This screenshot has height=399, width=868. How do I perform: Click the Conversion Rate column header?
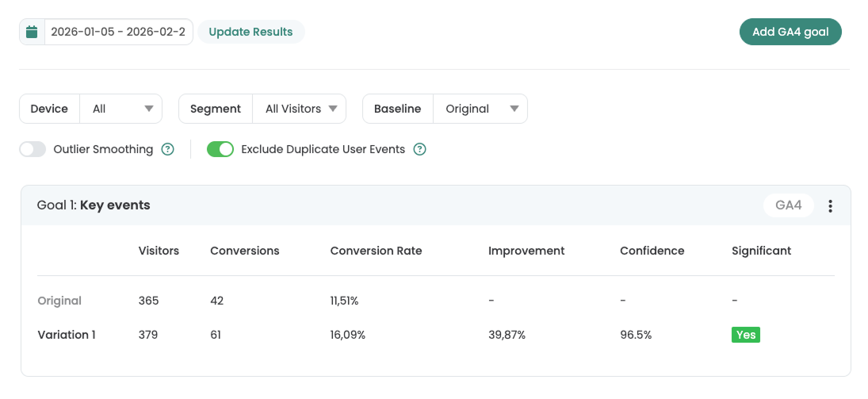pos(376,251)
